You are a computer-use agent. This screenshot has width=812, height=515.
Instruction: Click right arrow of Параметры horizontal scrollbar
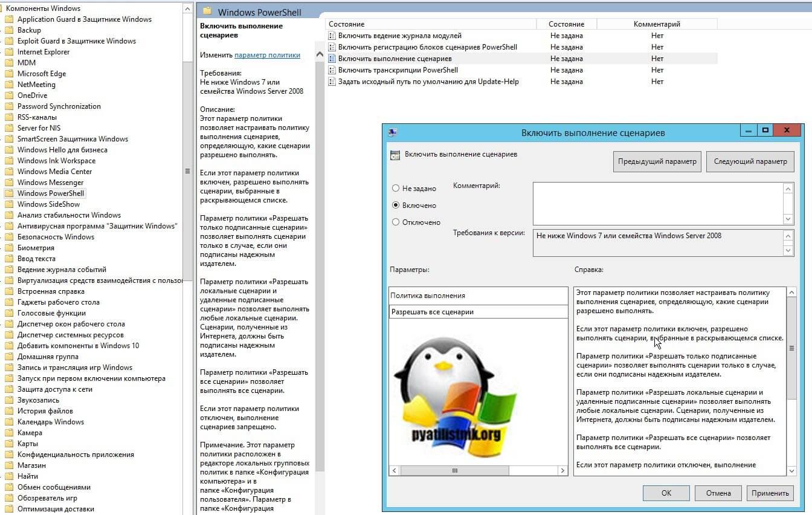coord(562,470)
